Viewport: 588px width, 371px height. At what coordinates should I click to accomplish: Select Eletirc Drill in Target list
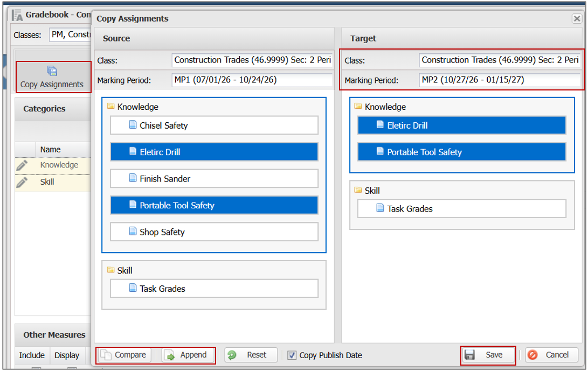tap(462, 125)
